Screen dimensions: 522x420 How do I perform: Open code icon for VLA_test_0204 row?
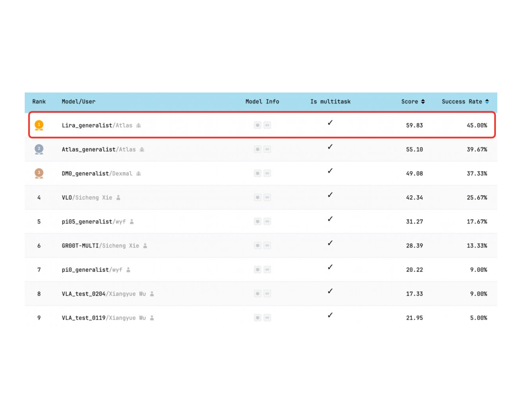267,294
